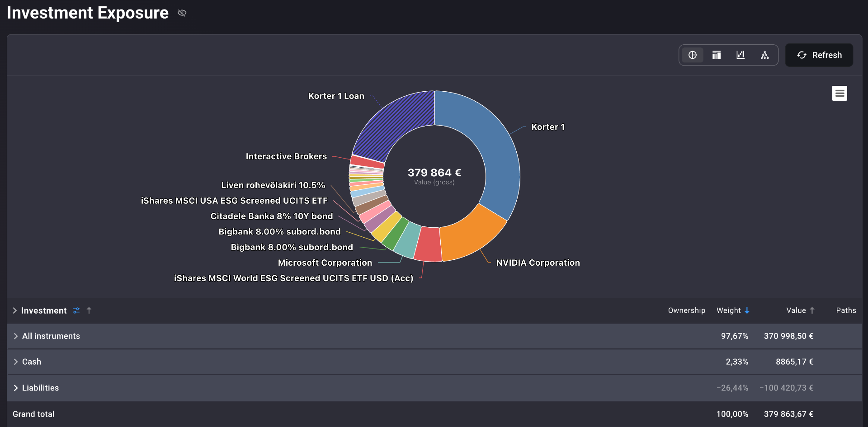This screenshot has height=427, width=868.
Task: Sort by Weight column header
Action: pos(733,310)
